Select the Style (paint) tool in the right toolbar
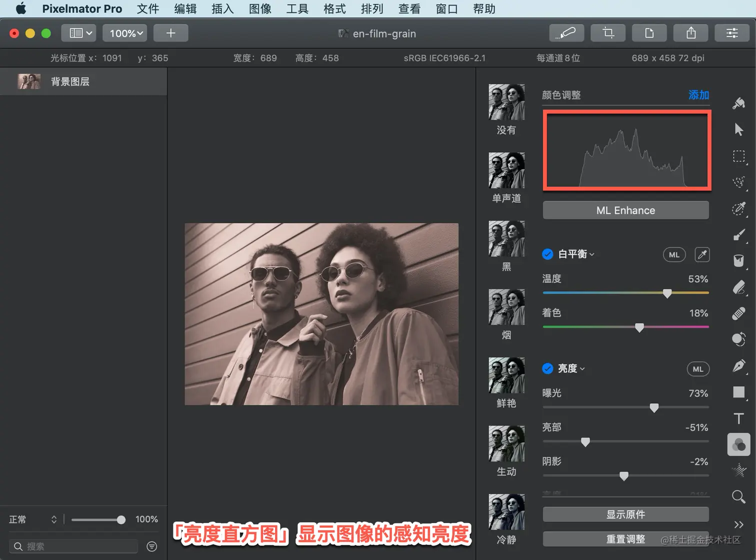The image size is (756, 560). (738, 103)
